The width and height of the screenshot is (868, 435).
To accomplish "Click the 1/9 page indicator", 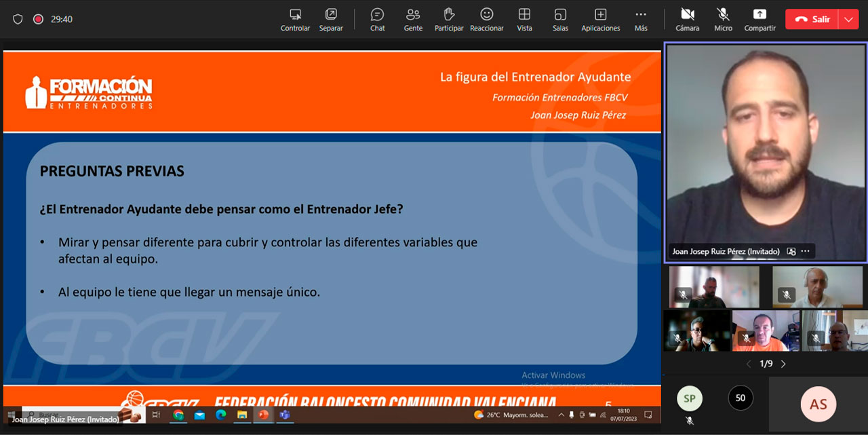I will [766, 364].
